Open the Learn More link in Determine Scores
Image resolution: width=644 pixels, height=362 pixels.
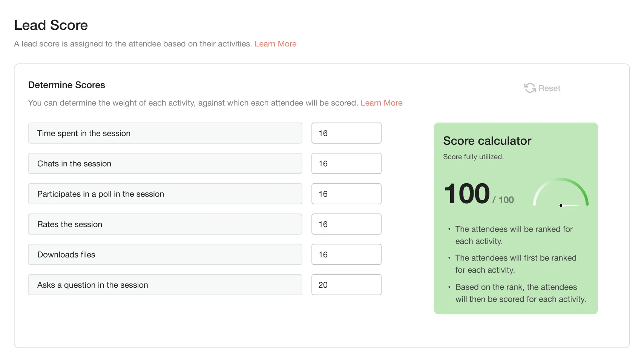click(x=381, y=103)
